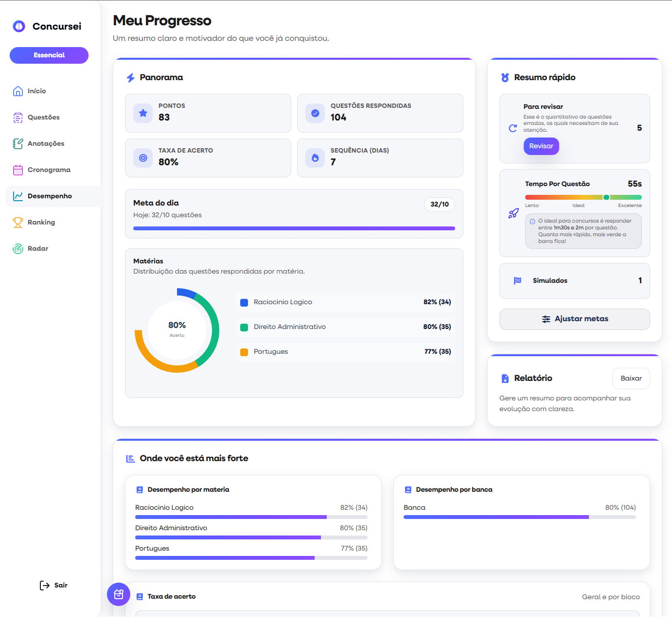Click the floating gift button icon
The height and width of the screenshot is (622, 672).
(x=119, y=594)
